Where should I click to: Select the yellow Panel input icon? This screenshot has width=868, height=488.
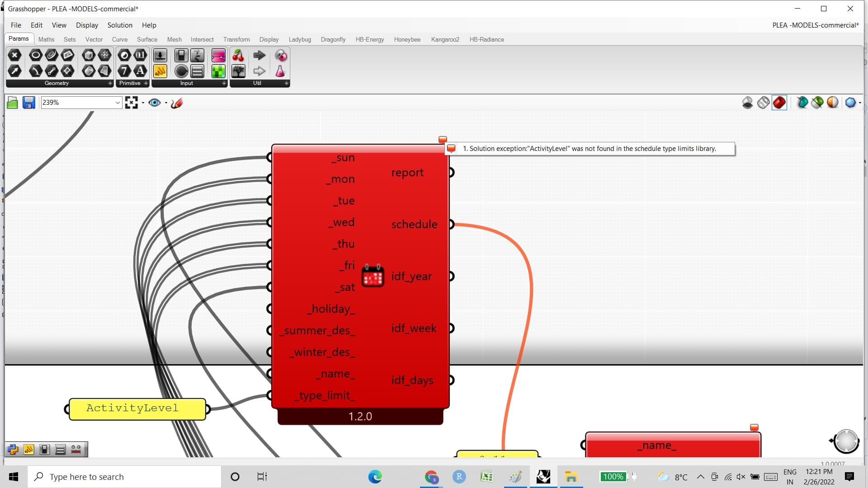tap(160, 71)
